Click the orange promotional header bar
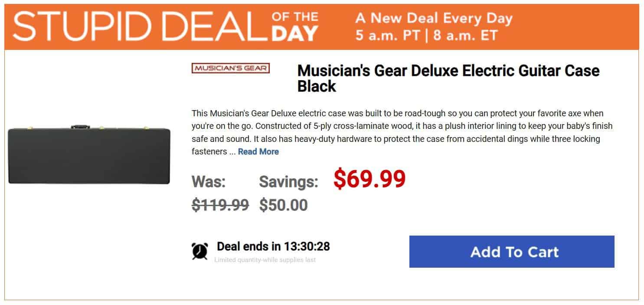The image size is (644, 305). click(564, 25)
